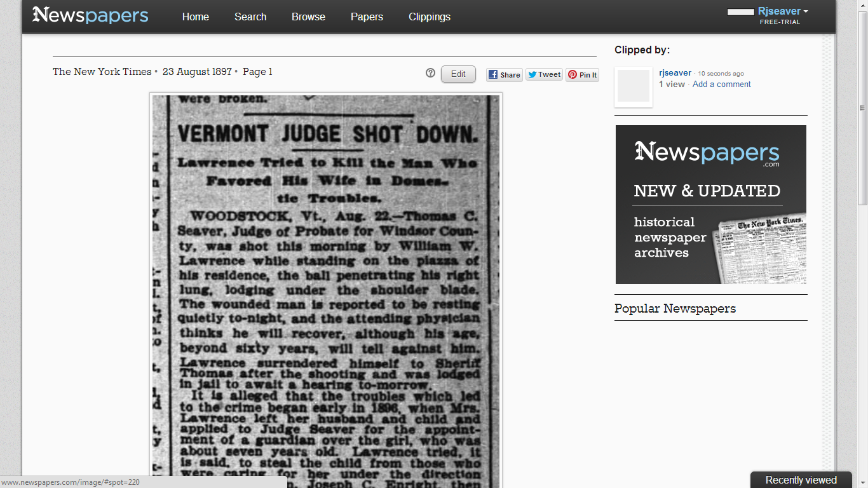Pin the clipping with Pin It
This screenshot has width=868, height=488.
(x=583, y=74)
